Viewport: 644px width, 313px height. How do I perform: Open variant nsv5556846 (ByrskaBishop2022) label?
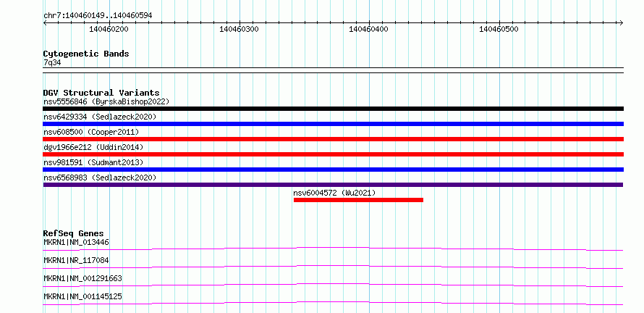tap(106, 101)
